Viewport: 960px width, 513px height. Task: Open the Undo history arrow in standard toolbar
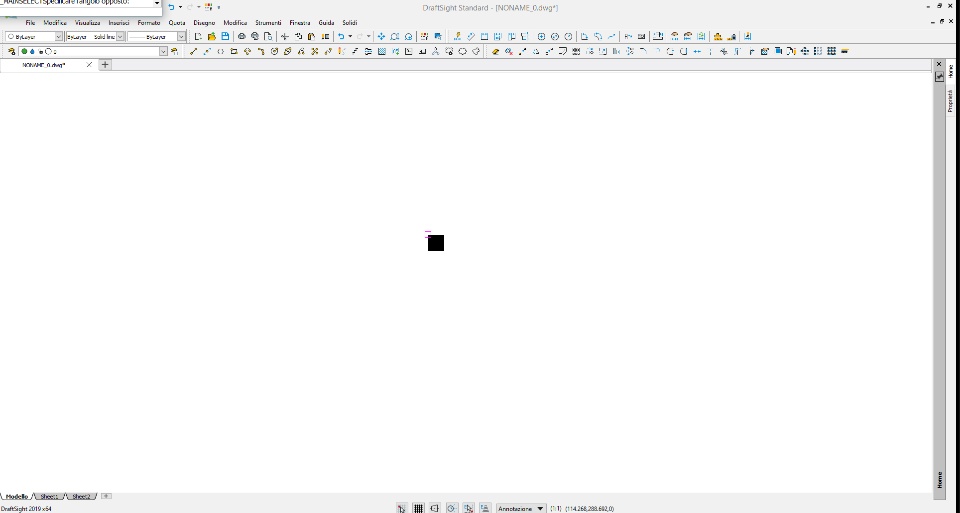tap(350, 37)
